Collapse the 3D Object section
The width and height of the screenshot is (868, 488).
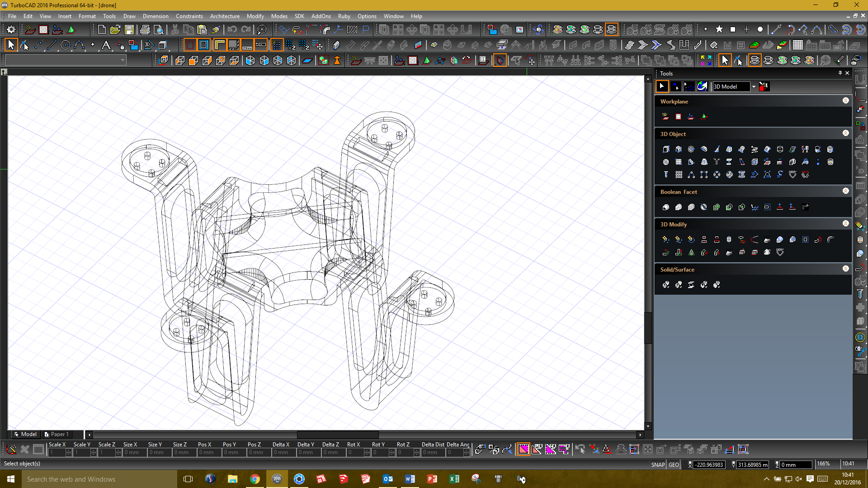pyautogui.click(x=845, y=133)
